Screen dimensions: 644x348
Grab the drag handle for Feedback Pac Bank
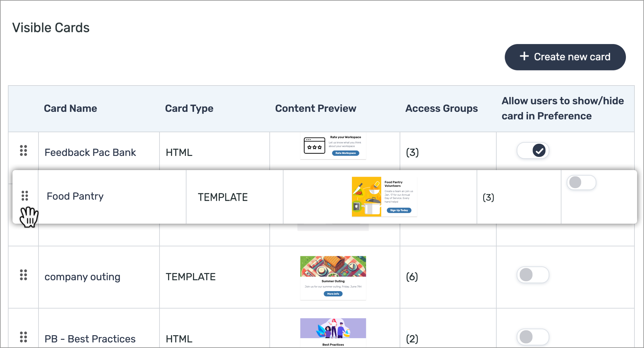pyautogui.click(x=23, y=150)
